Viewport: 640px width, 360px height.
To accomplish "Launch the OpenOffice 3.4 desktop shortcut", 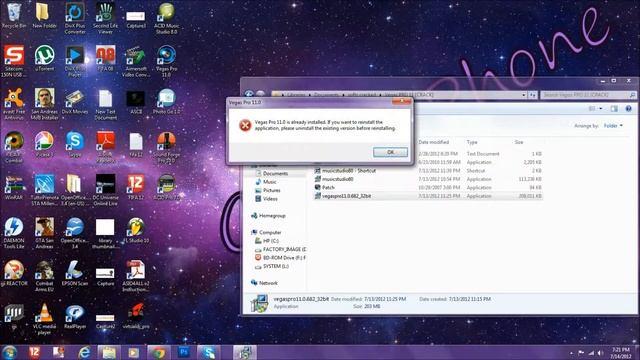I will coord(75,233).
